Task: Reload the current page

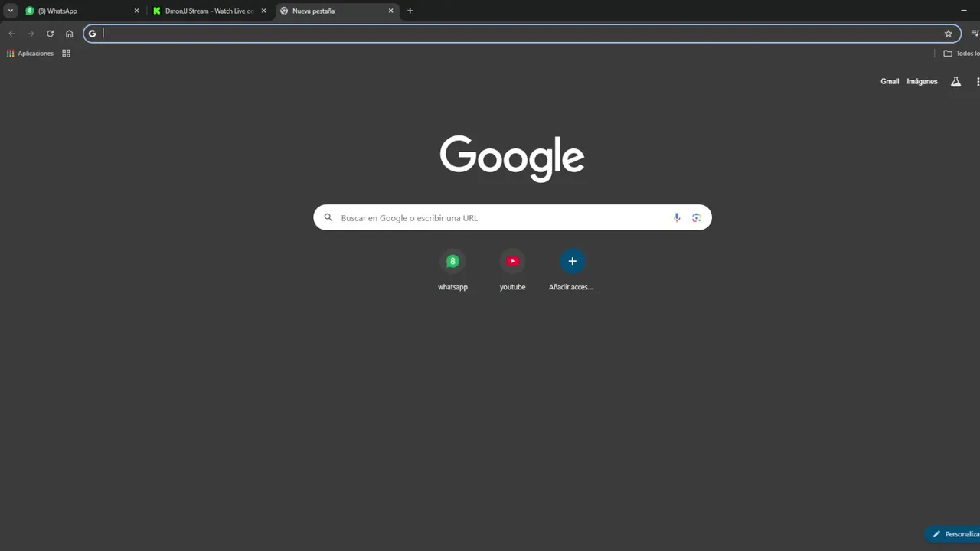Action: point(50,34)
